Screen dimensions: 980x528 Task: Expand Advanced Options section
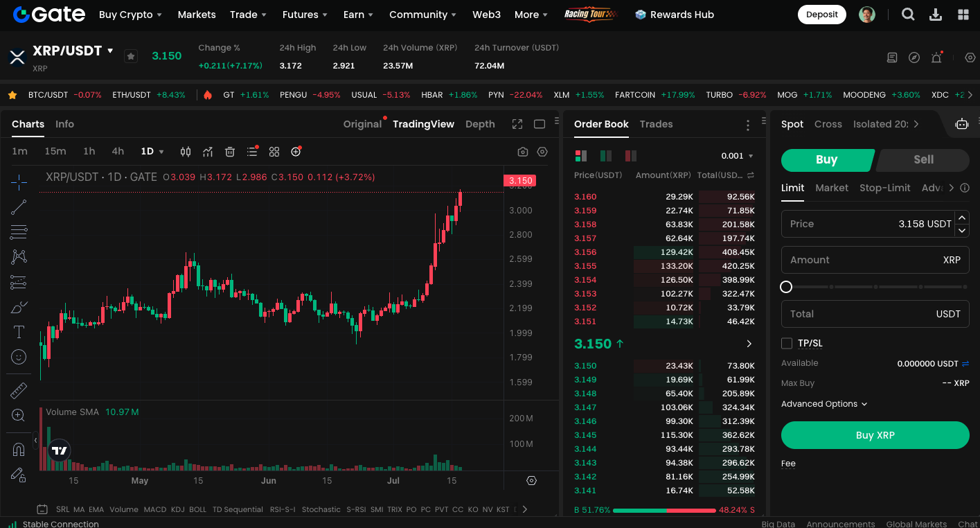click(x=824, y=404)
